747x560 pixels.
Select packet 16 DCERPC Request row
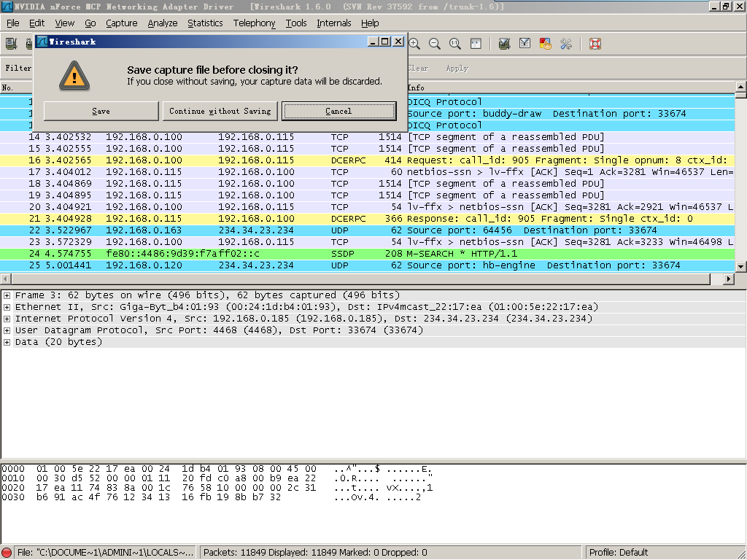(x=368, y=160)
